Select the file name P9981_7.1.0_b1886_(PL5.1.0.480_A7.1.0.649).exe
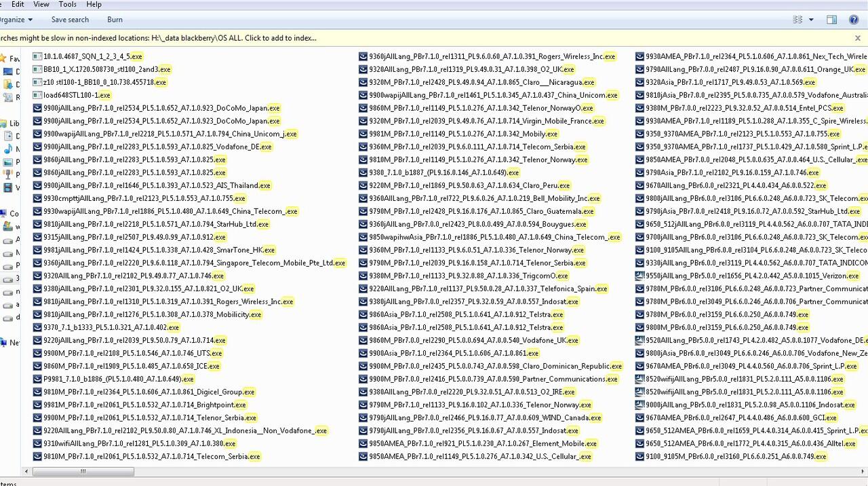The height and width of the screenshot is (486, 868). coord(119,379)
